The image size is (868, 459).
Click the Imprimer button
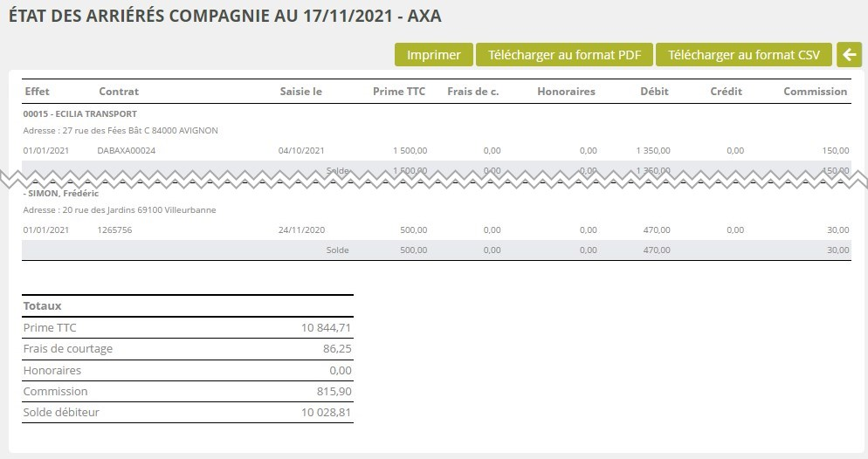click(x=434, y=54)
